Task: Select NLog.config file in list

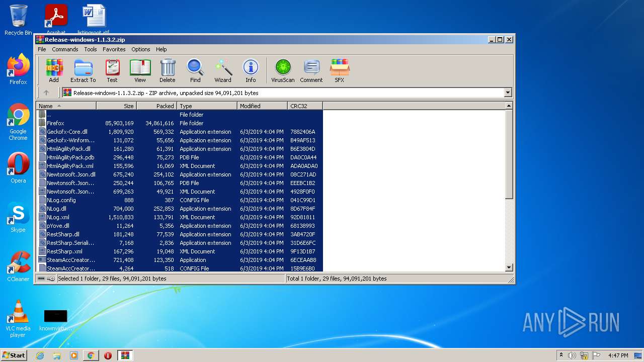Action: [61, 200]
